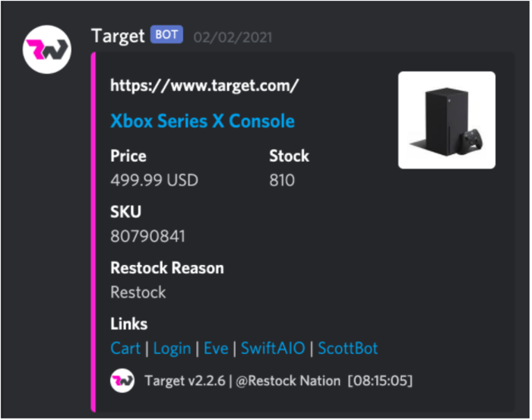Click the Target username
Viewport: 532px width, 420px height.
(118, 36)
